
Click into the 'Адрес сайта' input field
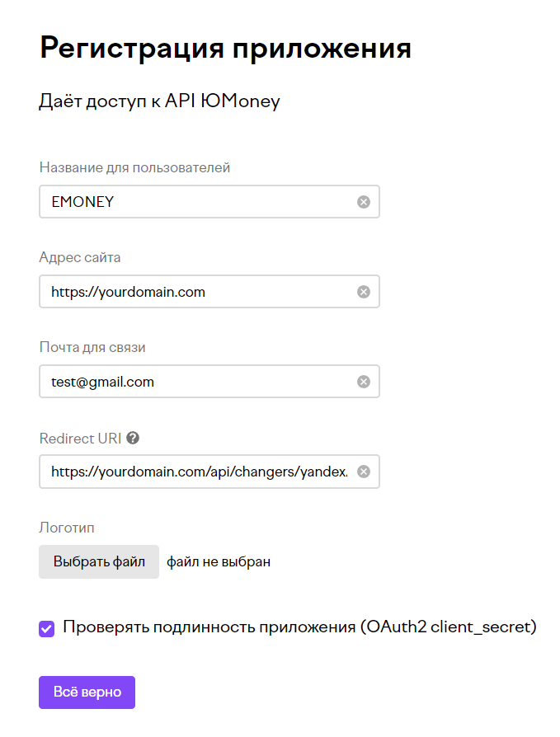198,292
